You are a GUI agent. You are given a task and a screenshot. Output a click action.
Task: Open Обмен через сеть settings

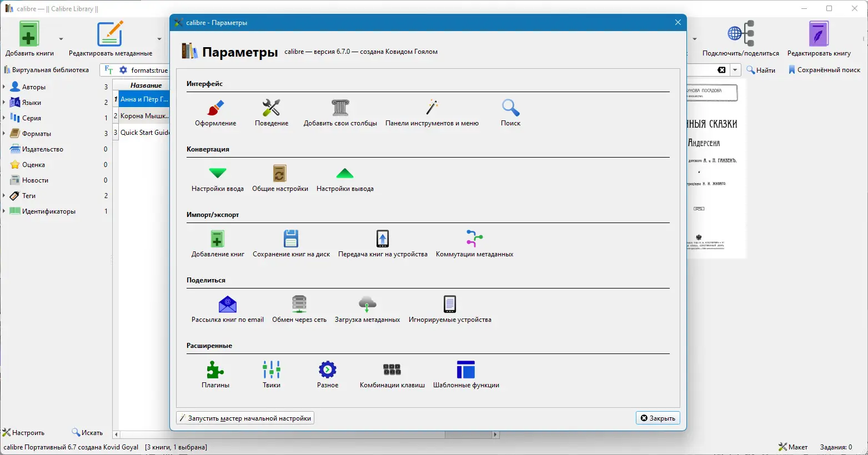coord(299,309)
